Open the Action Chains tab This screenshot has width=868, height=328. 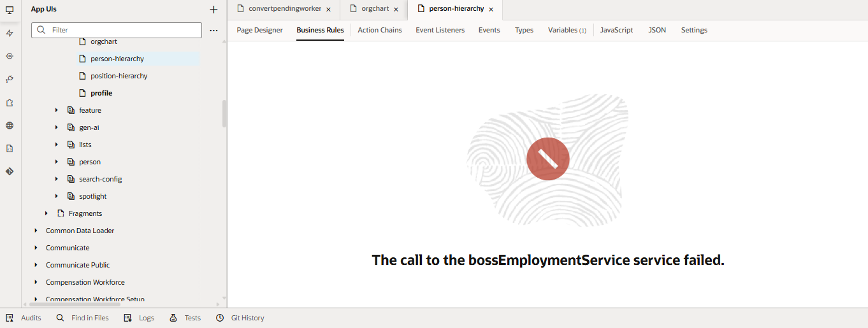pyautogui.click(x=380, y=30)
